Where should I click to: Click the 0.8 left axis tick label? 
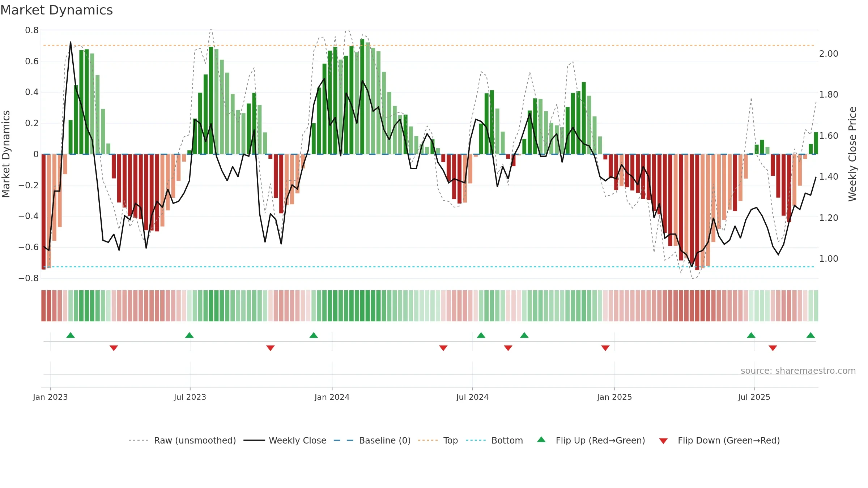pyautogui.click(x=32, y=30)
